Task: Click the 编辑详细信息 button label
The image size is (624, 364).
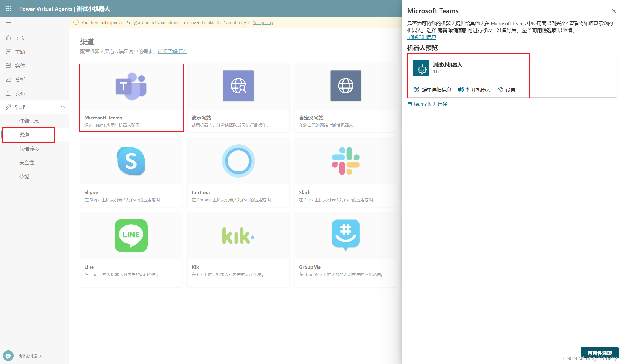Action: coord(436,90)
